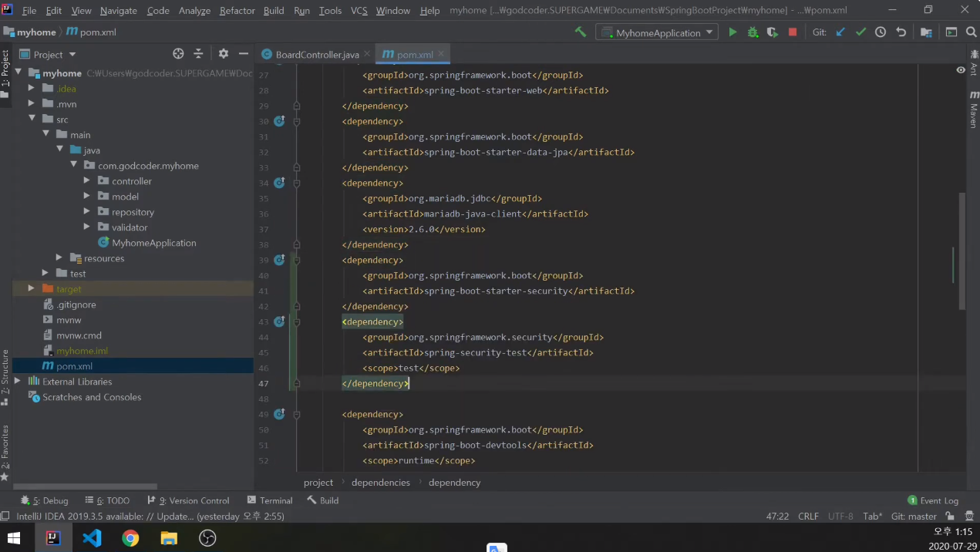Image resolution: width=980 pixels, height=552 pixels.
Task: Expand the .idea folder
Action: pos(32,89)
